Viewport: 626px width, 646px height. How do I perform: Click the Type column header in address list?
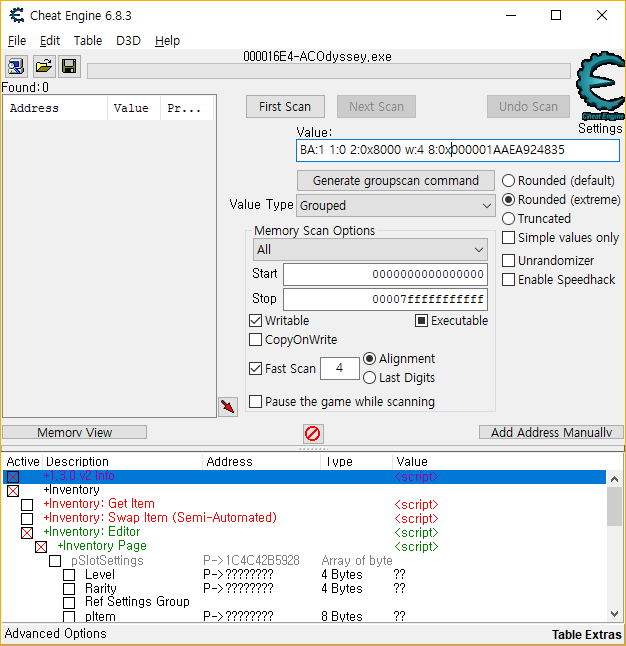356,461
